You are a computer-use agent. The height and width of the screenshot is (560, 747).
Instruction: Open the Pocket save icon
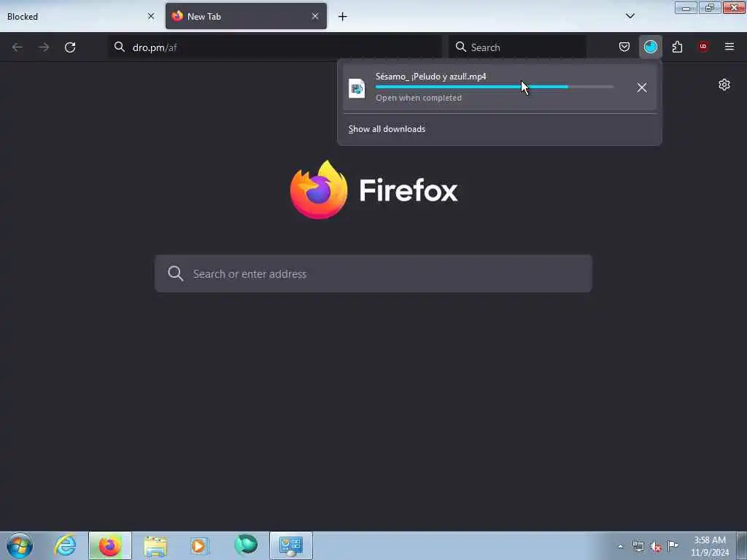coord(624,47)
